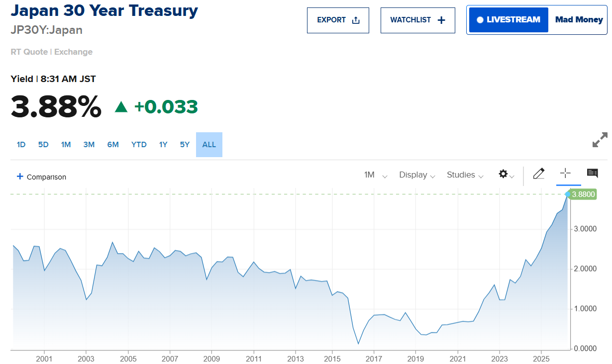Click the plus Comparison icon
Screen dimensions: 612x364
coord(20,177)
